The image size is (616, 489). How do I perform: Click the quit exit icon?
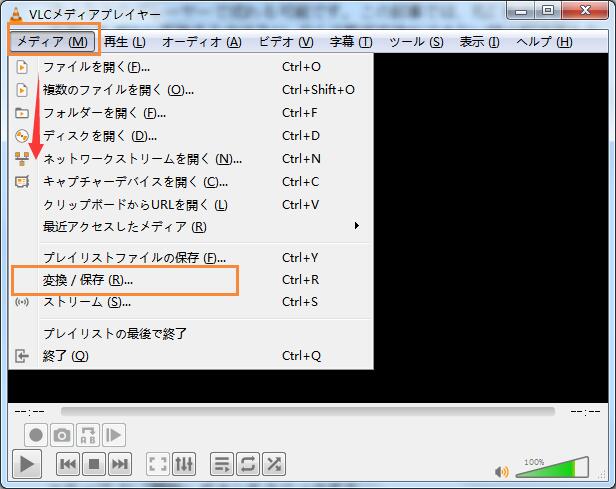point(22,356)
